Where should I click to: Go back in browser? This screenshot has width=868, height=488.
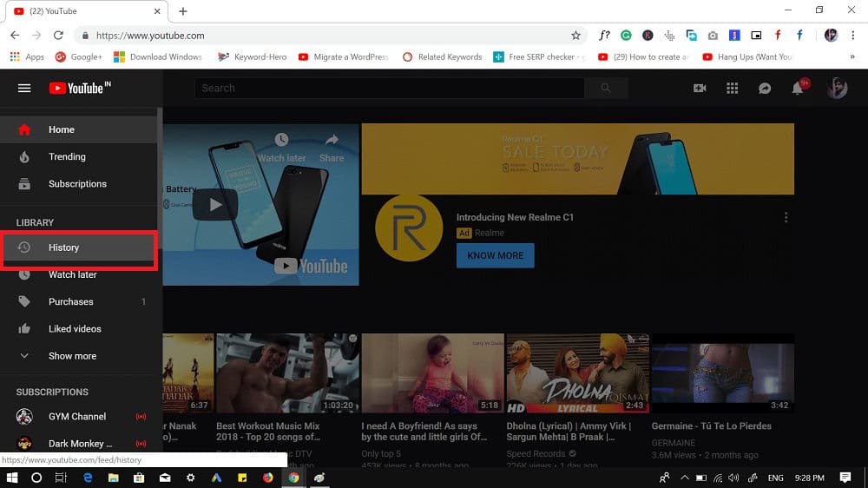(x=15, y=36)
